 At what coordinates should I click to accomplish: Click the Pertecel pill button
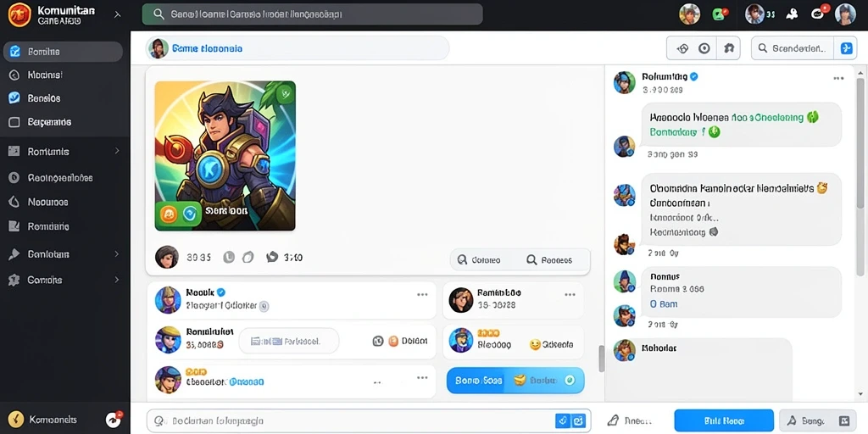tap(288, 341)
